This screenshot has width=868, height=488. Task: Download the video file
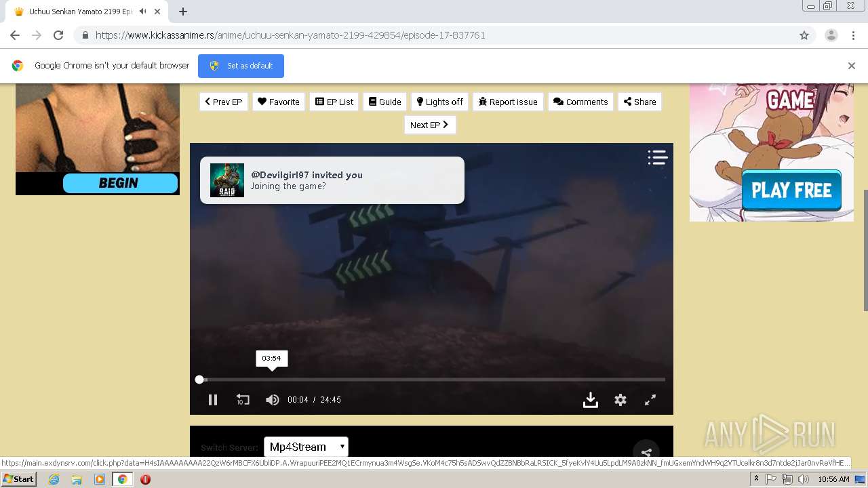591,400
